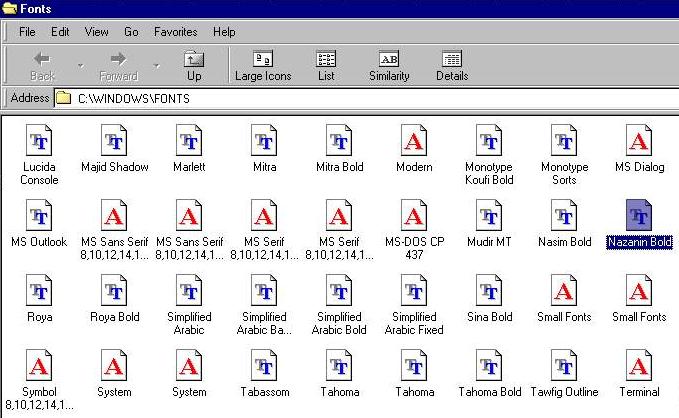Image resolution: width=679 pixels, height=418 pixels.
Task: Click the highlighted Nazanin Bold font
Action: pos(639,224)
